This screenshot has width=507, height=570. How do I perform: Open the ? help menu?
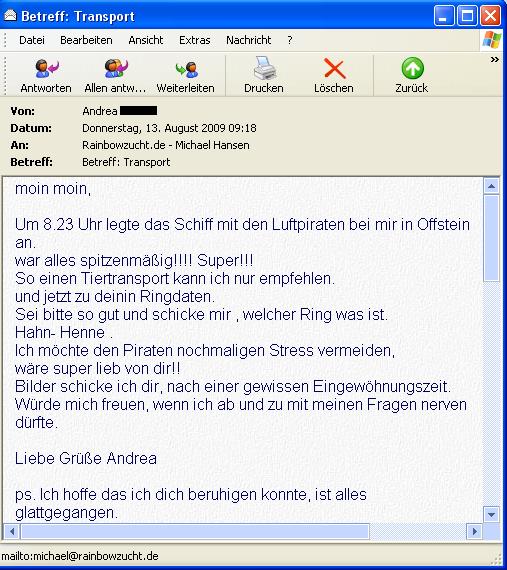click(x=290, y=40)
